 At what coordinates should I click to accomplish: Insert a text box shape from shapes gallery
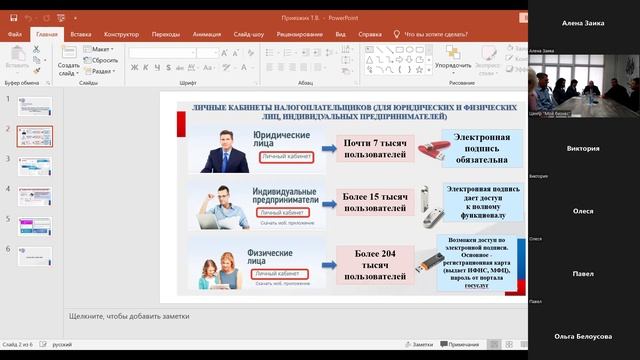click(x=369, y=50)
